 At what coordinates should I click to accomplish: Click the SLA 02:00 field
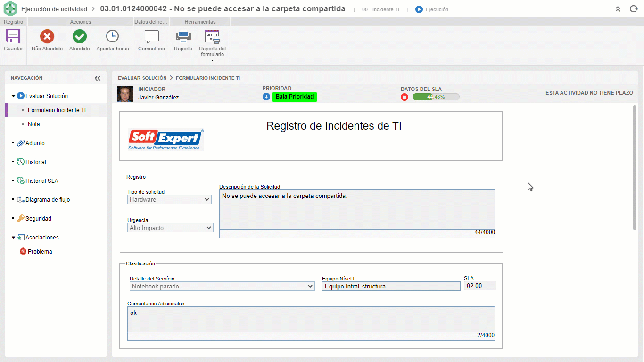(x=480, y=286)
